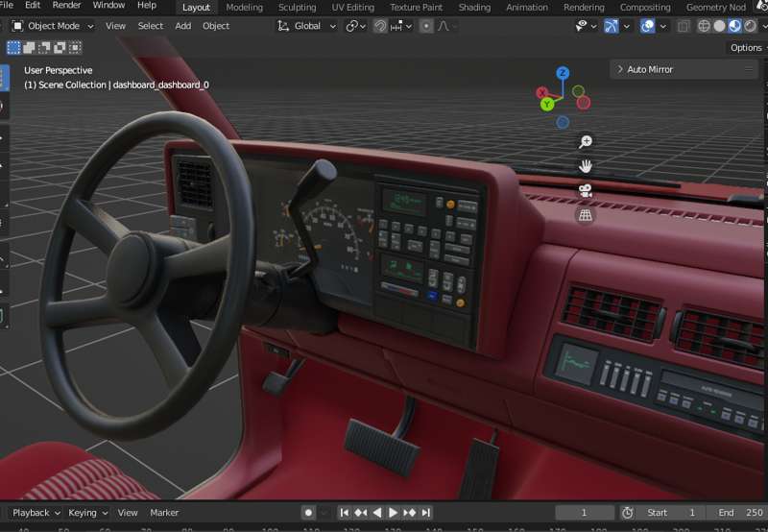This screenshot has width=768, height=532.
Task: Expand the Auto Mirror panel
Action: (x=684, y=69)
